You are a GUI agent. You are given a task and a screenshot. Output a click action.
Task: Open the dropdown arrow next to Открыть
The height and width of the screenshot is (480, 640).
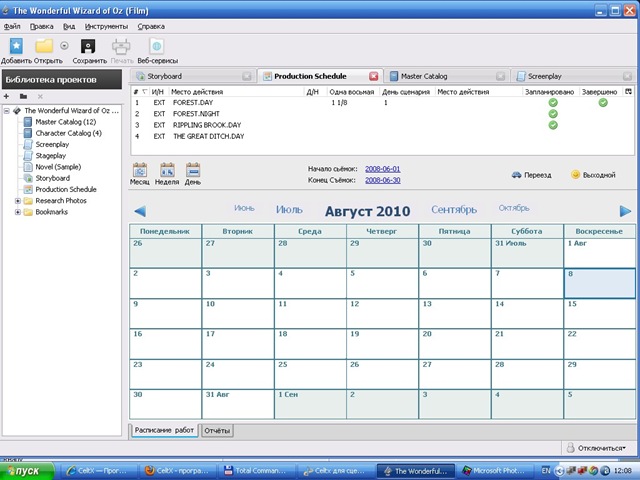[x=65, y=46]
